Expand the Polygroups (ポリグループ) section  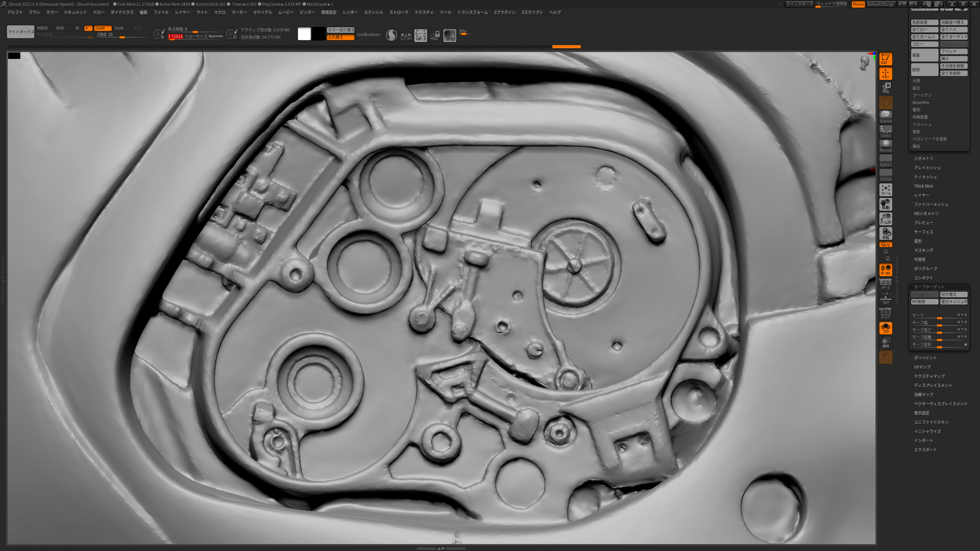pyautogui.click(x=925, y=268)
